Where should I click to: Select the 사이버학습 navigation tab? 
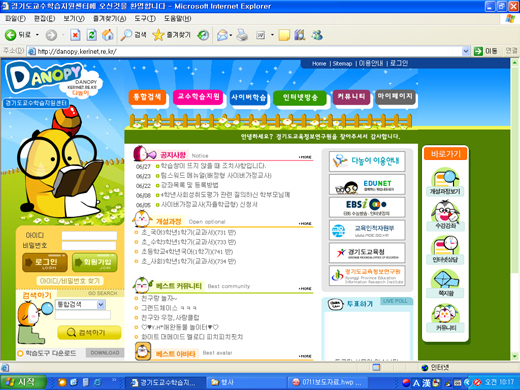coord(249,97)
